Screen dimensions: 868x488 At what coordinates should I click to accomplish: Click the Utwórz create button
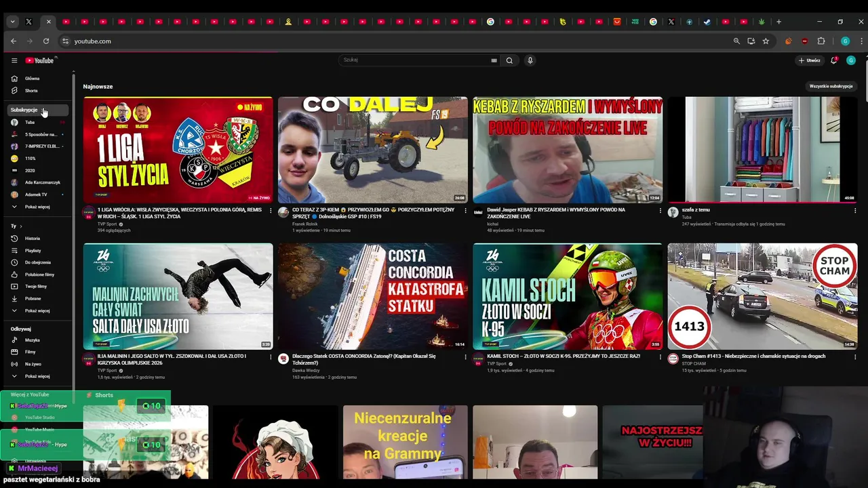tap(810, 60)
